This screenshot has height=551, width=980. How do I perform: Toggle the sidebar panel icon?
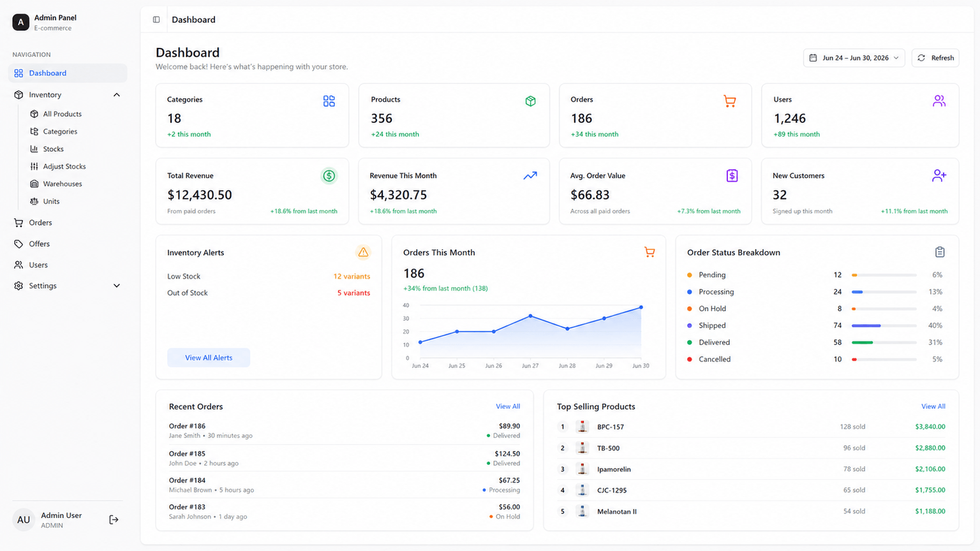(x=156, y=20)
